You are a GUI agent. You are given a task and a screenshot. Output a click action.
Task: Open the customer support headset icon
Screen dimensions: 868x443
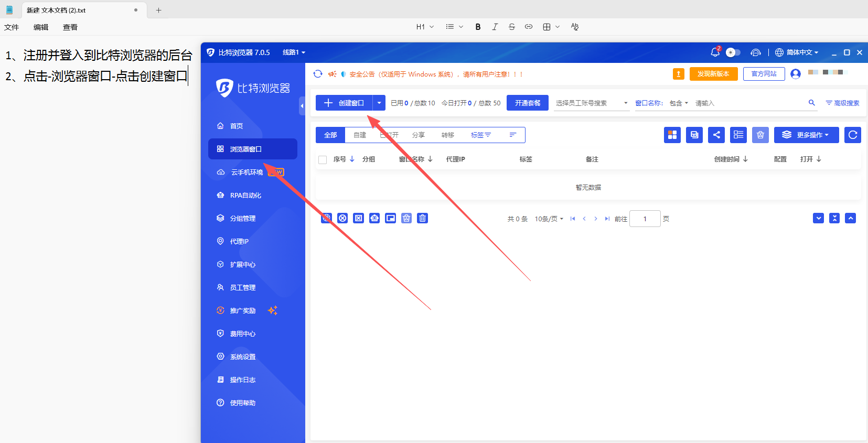coord(755,52)
